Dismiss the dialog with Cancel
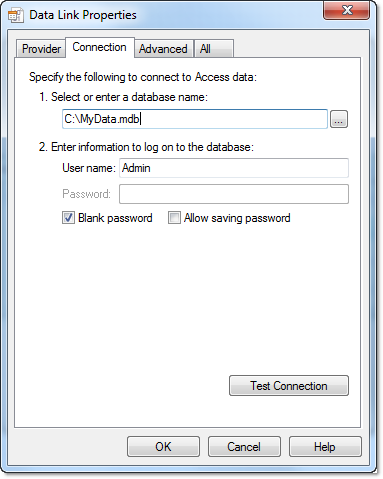 click(244, 447)
